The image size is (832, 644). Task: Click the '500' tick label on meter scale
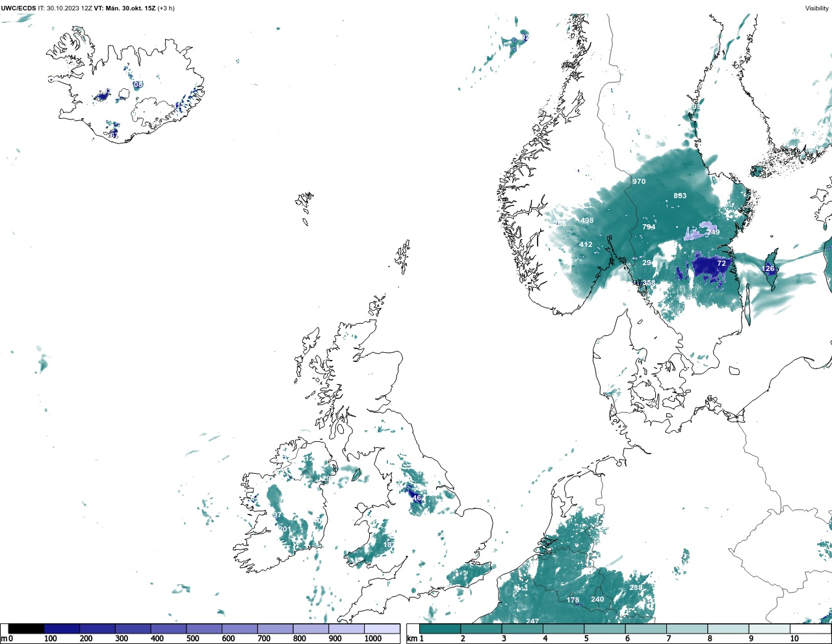coord(192,639)
